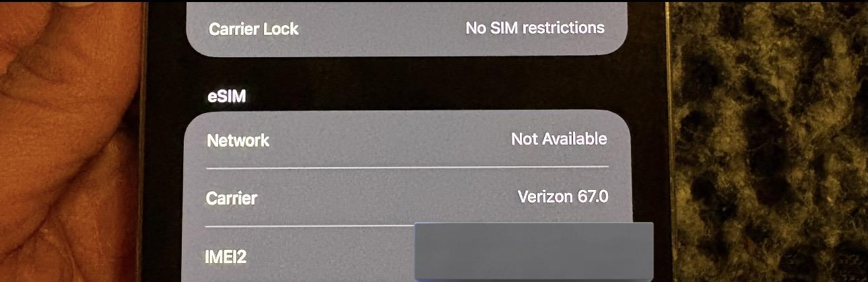Click the gray box covering the IMEI2 value
The image size is (868, 282).
coord(533,251)
